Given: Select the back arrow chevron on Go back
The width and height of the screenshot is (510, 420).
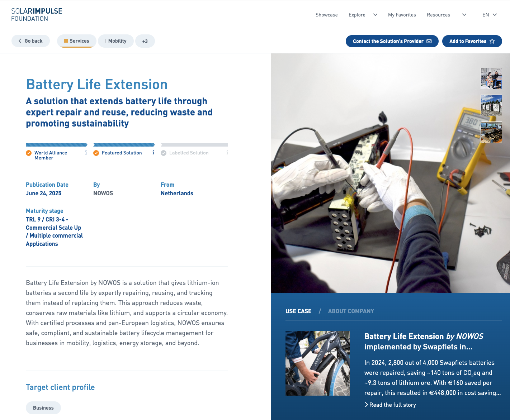Looking at the screenshot, I should [20, 41].
